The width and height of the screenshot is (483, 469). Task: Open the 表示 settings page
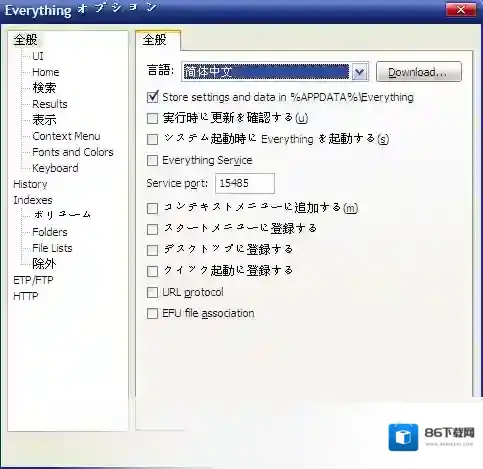[x=44, y=120]
